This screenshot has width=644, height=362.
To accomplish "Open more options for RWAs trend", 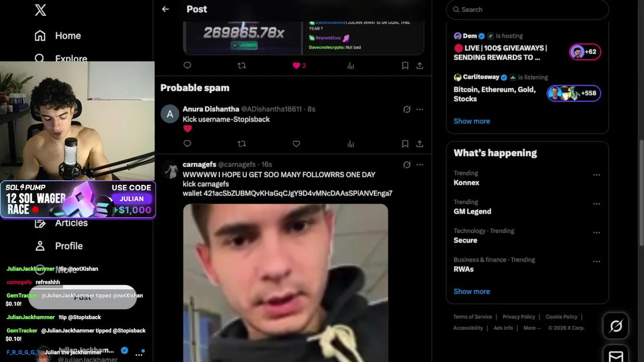I will (597, 261).
